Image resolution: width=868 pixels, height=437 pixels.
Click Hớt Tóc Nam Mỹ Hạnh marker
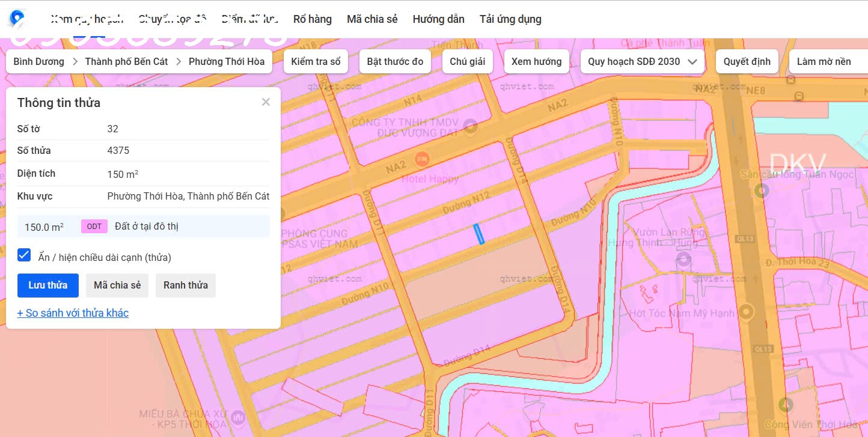[x=746, y=312]
